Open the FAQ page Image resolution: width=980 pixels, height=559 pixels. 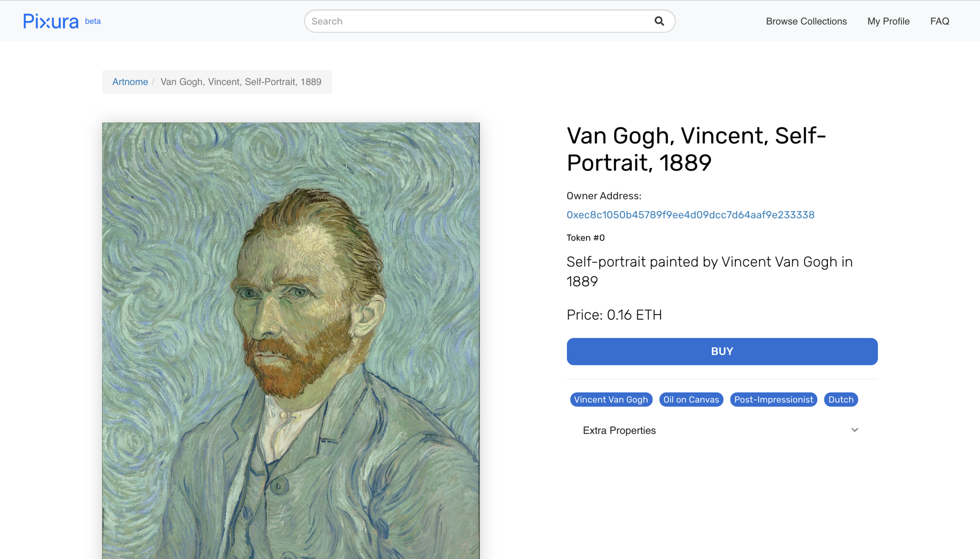coord(940,21)
